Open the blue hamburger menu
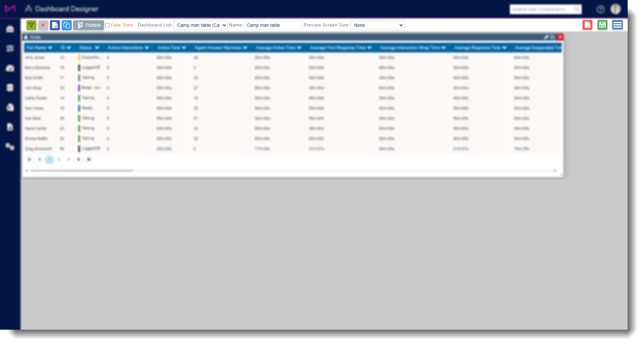 tap(618, 25)
